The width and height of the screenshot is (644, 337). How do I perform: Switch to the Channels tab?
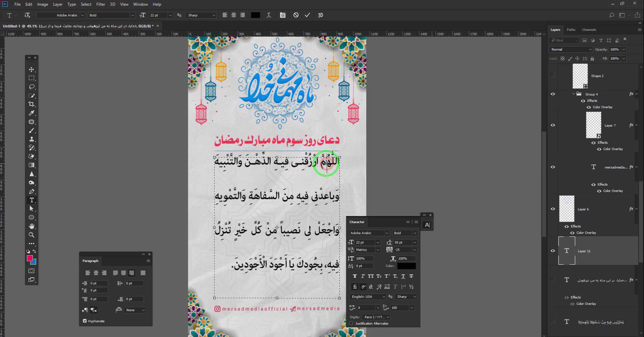pyautogui.click(x=589, y=30)
